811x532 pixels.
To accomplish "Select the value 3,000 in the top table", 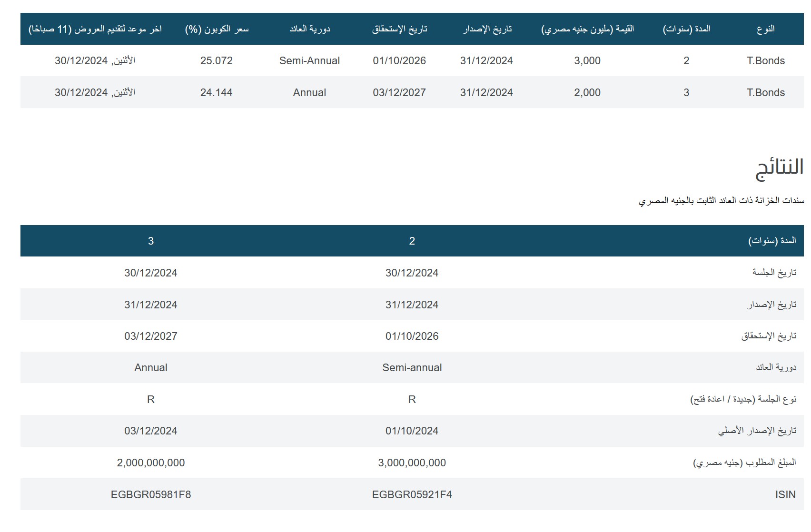I will 587,61.
